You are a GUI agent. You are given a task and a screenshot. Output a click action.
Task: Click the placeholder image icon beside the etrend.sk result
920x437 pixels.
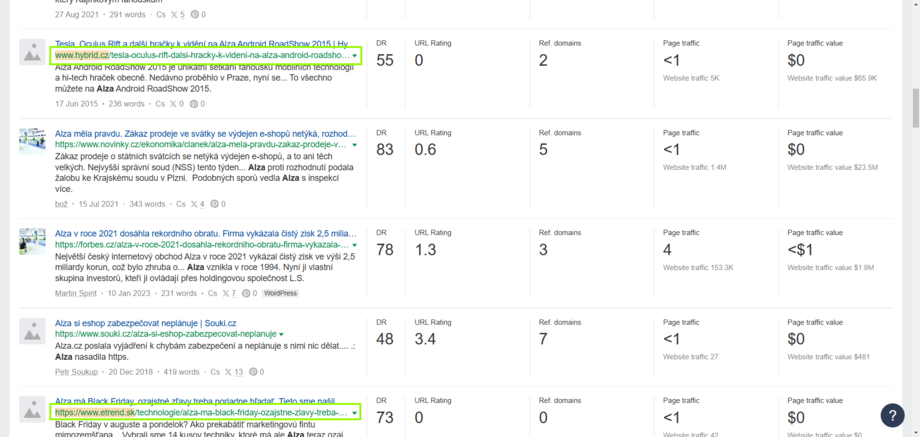point(32,410)
